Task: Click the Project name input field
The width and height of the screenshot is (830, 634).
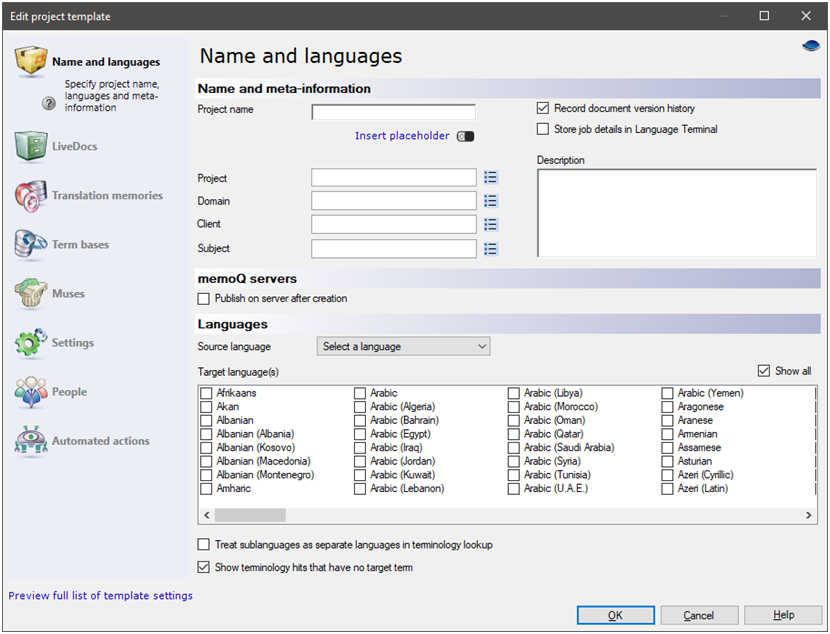Action: click(394, 112)
